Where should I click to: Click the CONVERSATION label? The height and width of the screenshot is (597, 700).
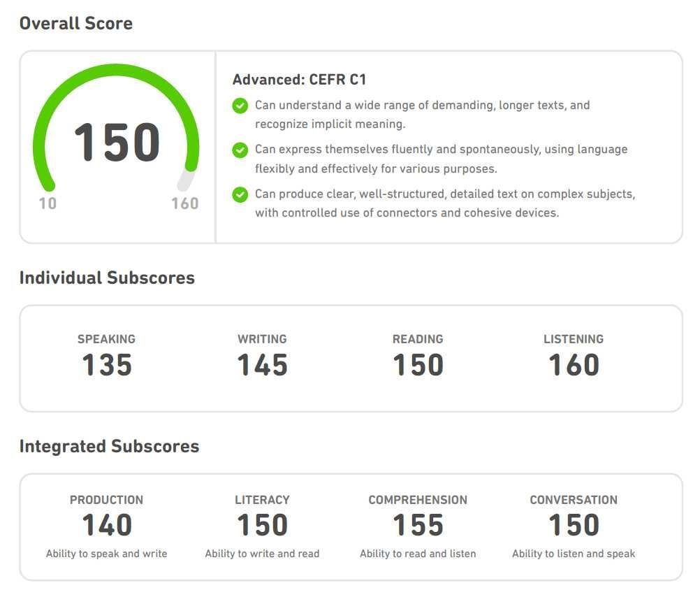point(574,500)
